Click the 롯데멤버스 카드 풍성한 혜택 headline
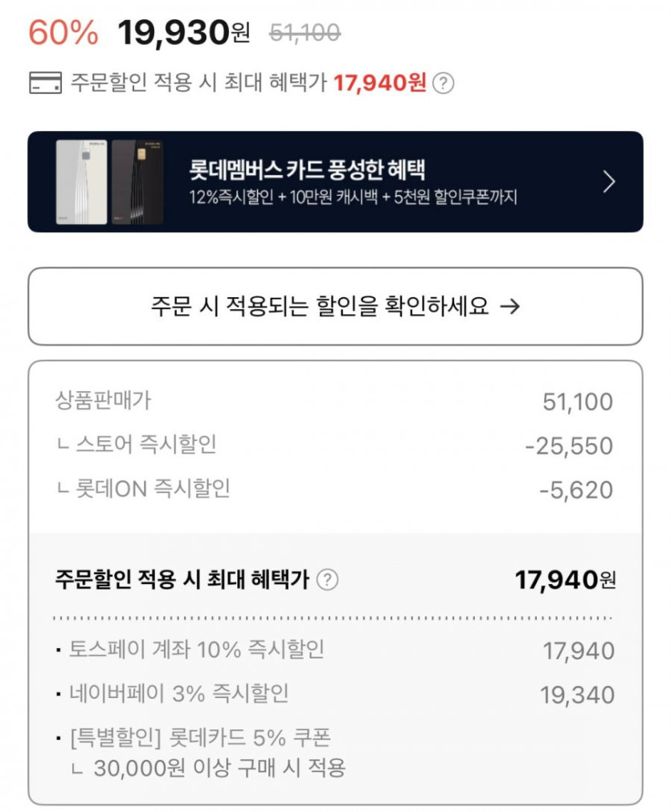 click(307, 170)
